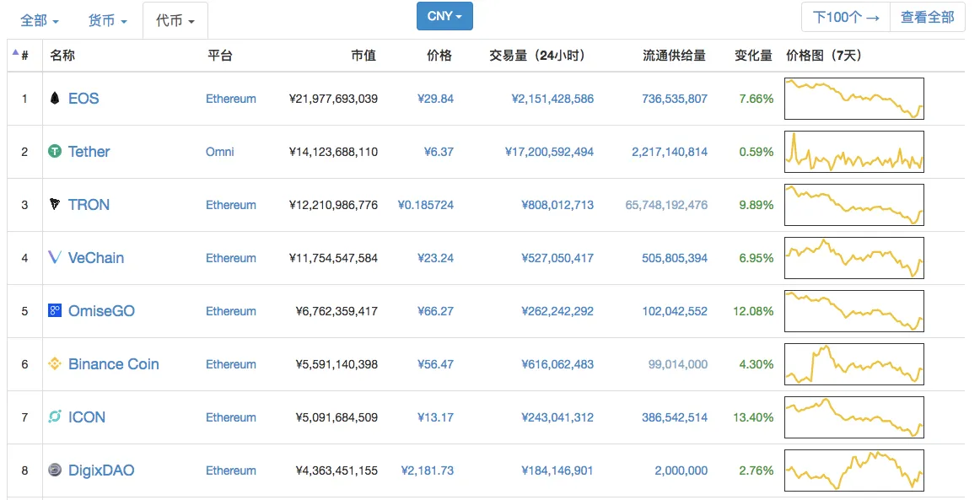
Task: Click the Ethereum platform link in EOS row
Action: pos(231,99)
